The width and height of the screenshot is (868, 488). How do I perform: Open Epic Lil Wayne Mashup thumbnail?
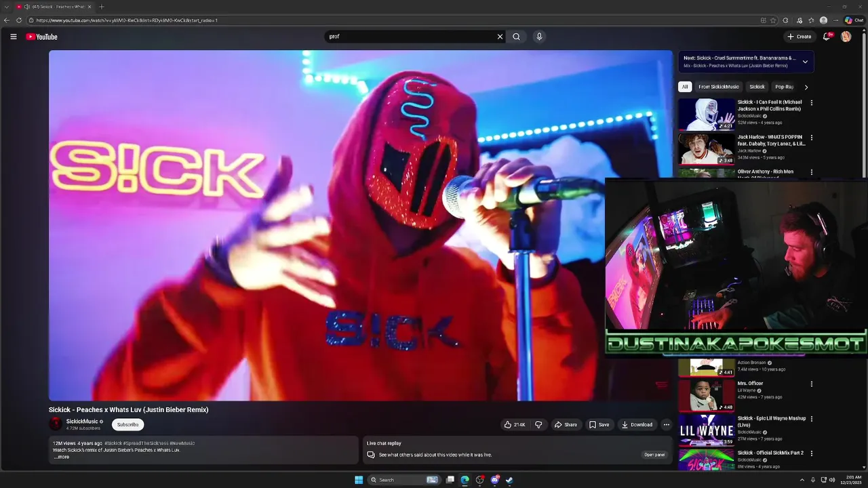pos(707,430)
